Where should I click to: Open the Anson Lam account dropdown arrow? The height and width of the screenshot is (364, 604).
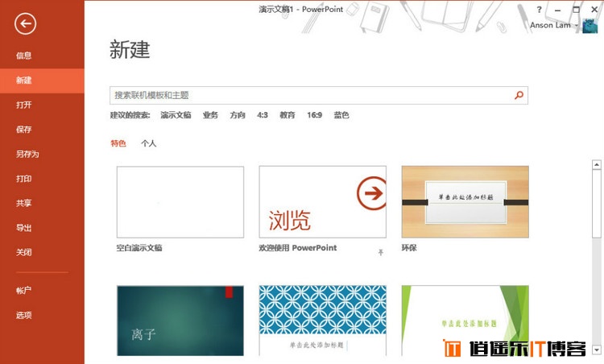577,26
